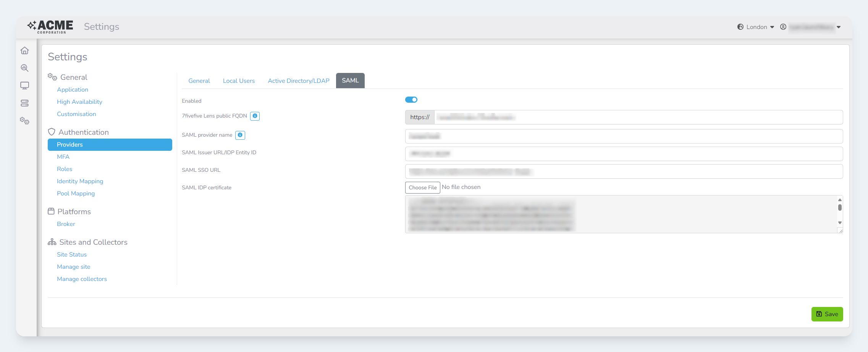Open the server icon in left sidebar
The width and height of the screenshot is (868, 352).
[x=25, y=103]
